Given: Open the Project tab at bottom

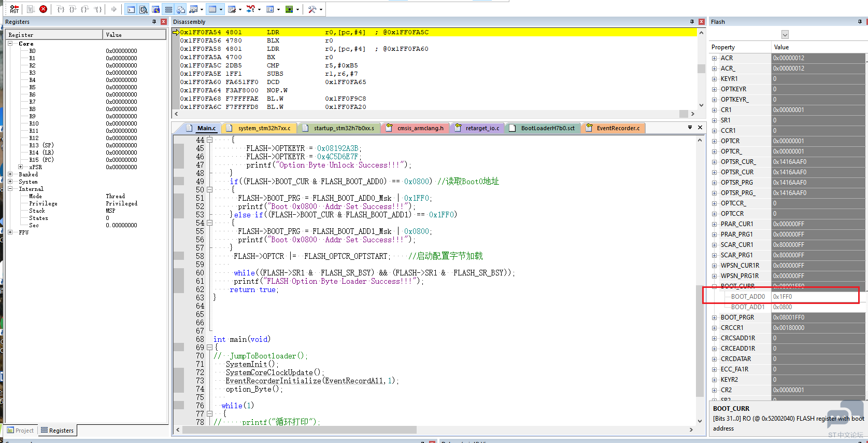Looking at the screenshot, I should 21,431.
